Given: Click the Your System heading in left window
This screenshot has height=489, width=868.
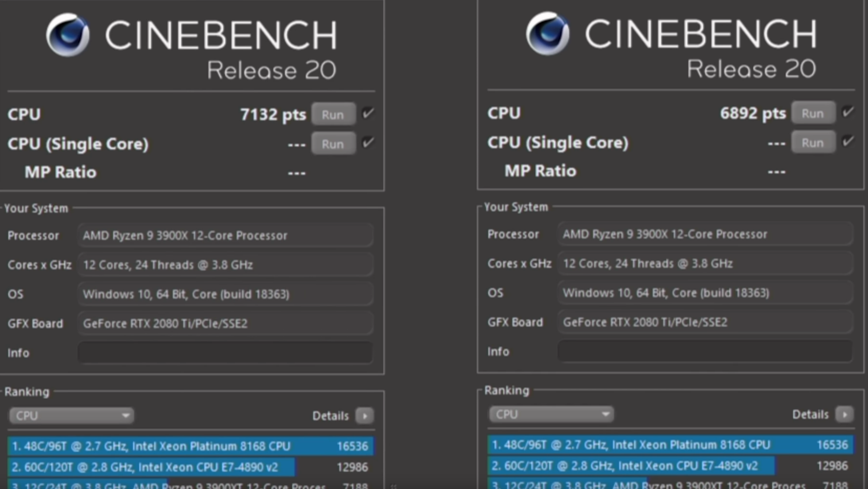Looking at the screenshot, I should click(37, 208).
